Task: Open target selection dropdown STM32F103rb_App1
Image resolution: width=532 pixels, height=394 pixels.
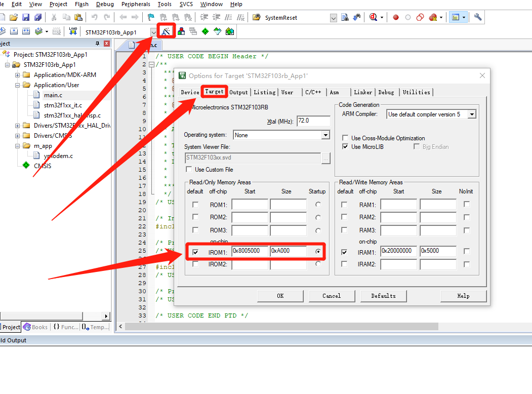Action: pos(154,32)
